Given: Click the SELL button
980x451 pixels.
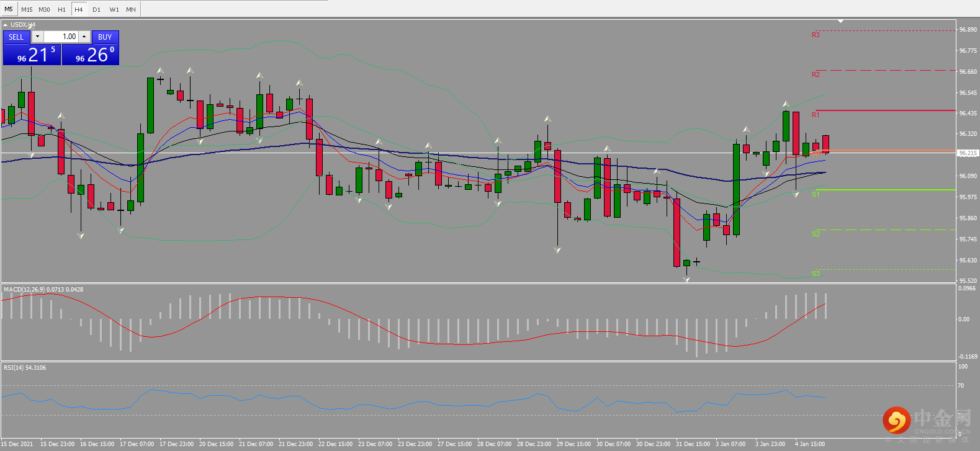Looking at the screenshot, I should [16, 37].
